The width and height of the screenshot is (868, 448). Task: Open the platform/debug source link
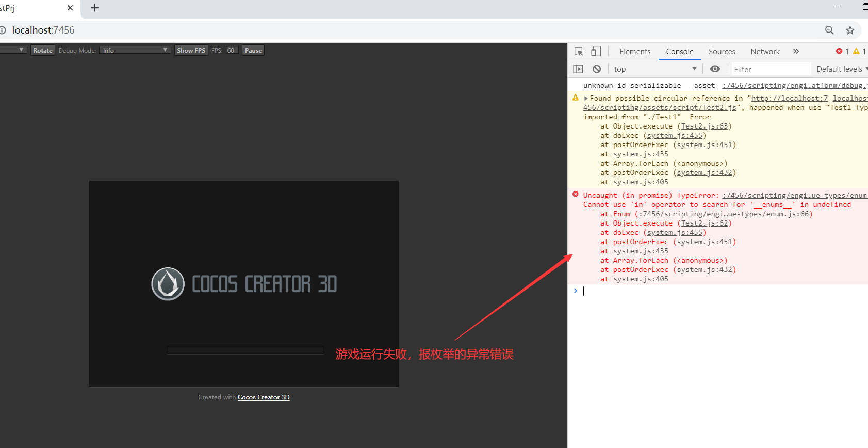795,86
